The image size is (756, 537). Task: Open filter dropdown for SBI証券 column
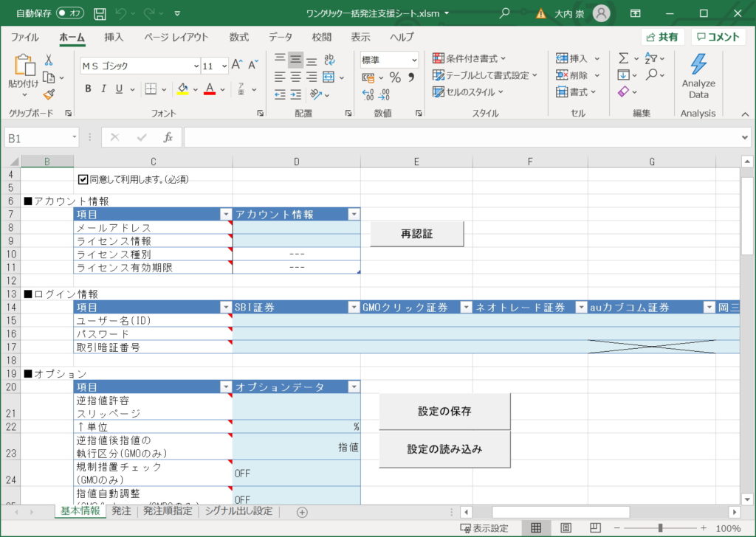354,308
